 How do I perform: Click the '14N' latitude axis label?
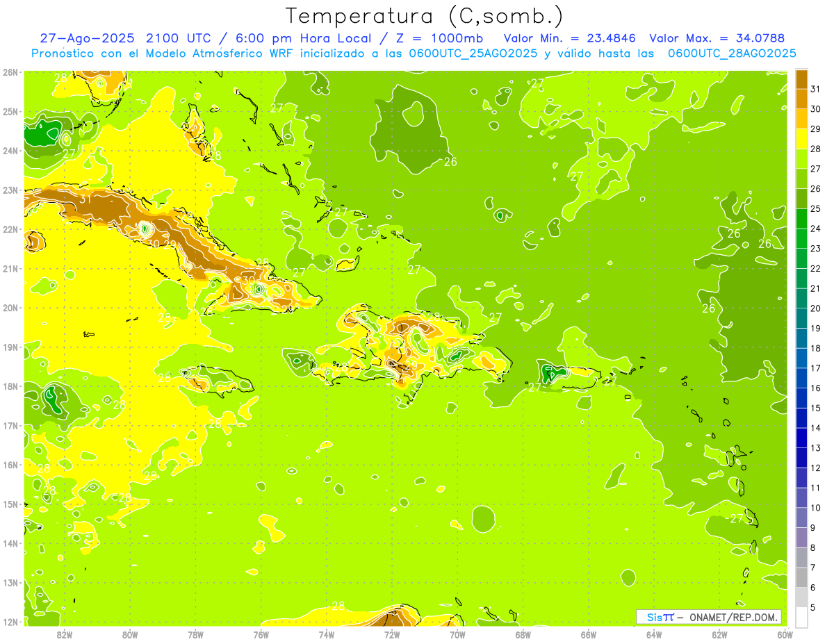(x=10, y=543)
